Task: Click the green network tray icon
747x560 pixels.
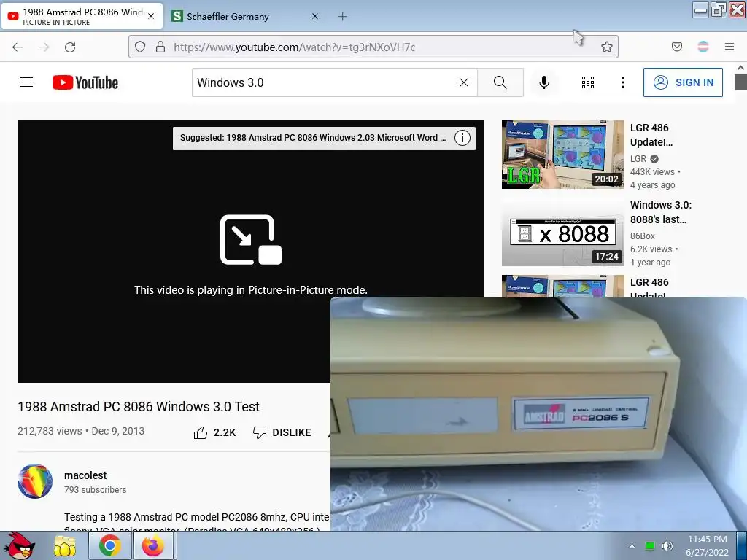Action: [x=649, y=546]
